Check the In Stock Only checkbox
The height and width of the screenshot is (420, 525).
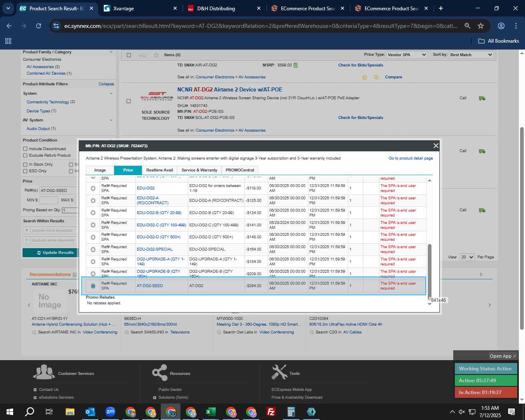[x=25, y=164]
